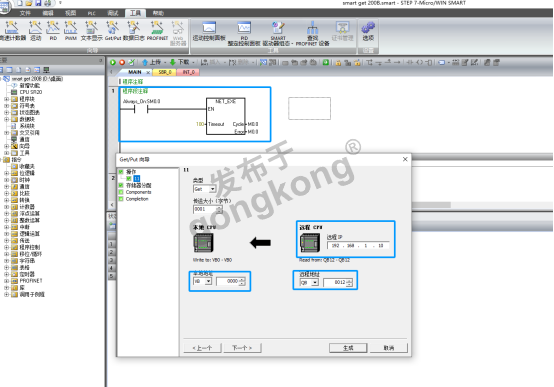This screenshot has height=387, width=554.
Task: Click the red Stop PLC button
Action: (122, 62)
